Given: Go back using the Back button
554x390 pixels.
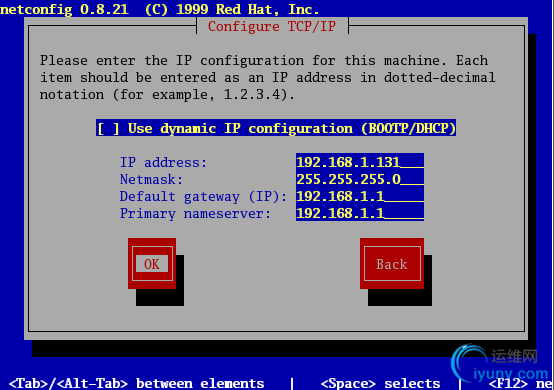Looking at the screenshot, I should coord(392,264).
